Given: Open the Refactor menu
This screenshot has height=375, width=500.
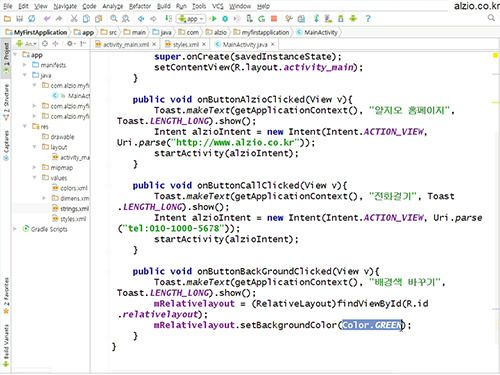Looking at the screenshot, I should pos(140,6).
